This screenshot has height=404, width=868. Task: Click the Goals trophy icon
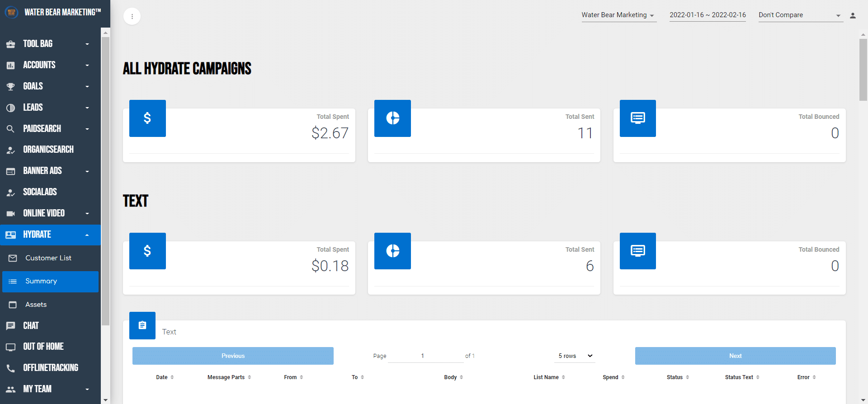point(11,87)
